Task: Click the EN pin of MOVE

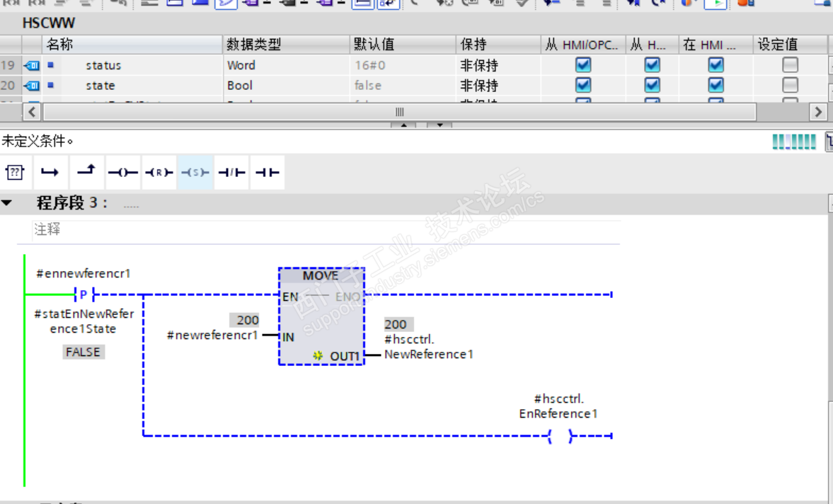Action: click(290, 297)
